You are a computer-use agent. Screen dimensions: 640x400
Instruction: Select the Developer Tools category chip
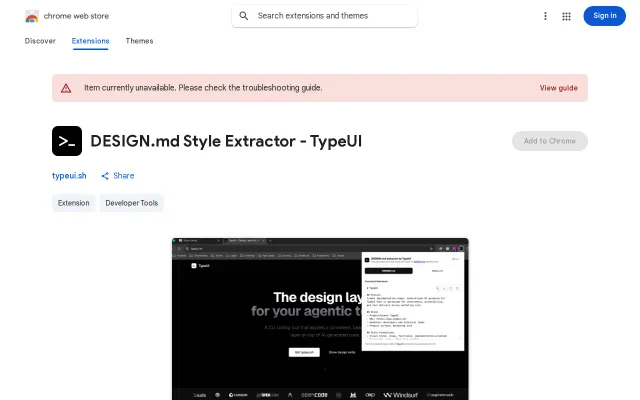[131, 203]
